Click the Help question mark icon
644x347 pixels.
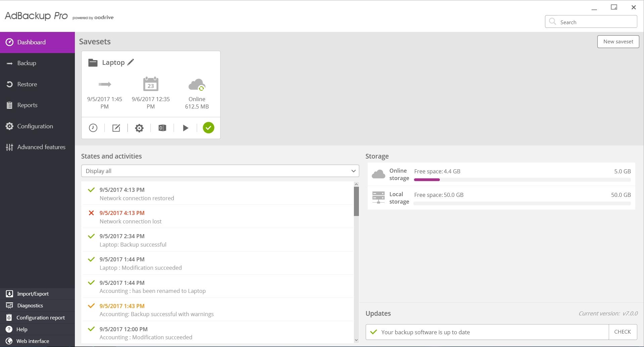(x=9, y=330)
